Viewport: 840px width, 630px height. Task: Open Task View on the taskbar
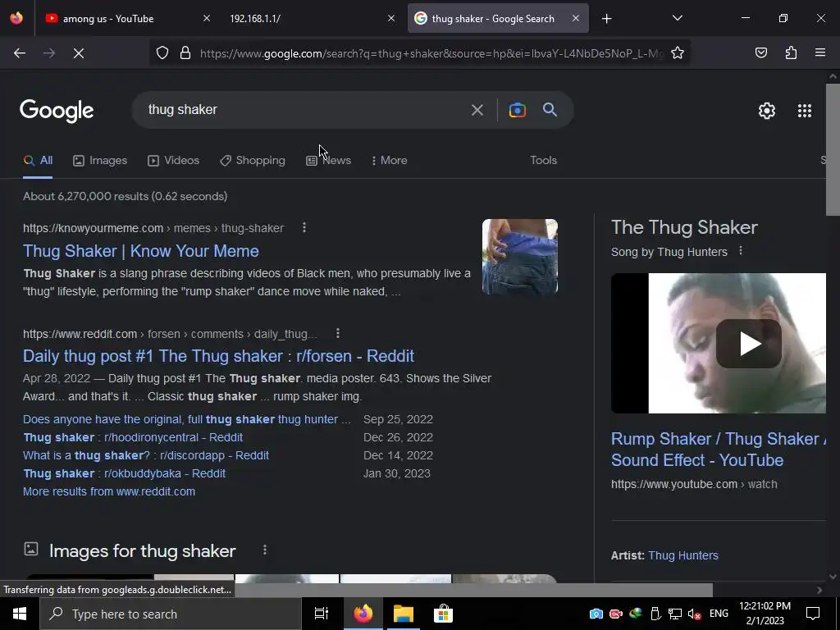(x=322, y=614)
